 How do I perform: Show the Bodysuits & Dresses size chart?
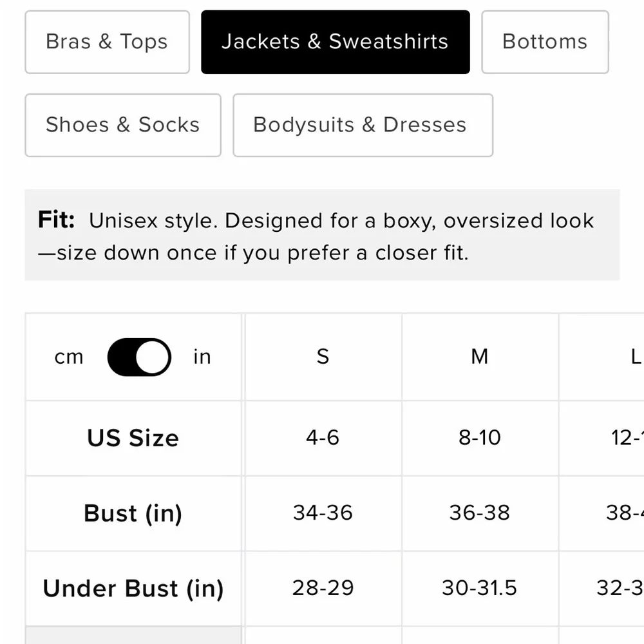[363, 125]
